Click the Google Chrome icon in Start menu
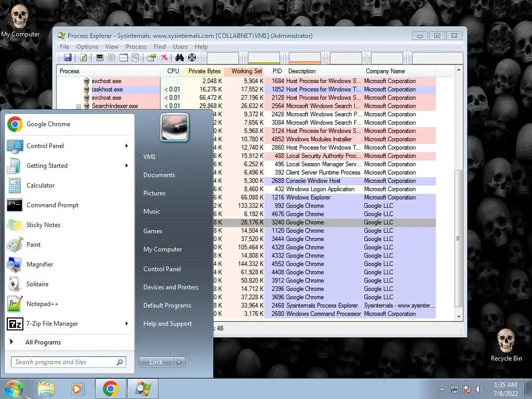 15,124
